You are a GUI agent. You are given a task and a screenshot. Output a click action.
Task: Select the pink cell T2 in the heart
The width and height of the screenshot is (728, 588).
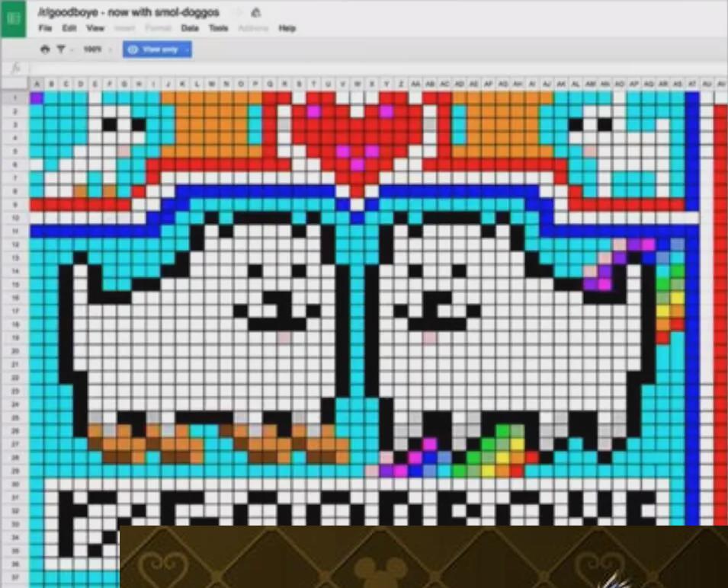[313, 111]
